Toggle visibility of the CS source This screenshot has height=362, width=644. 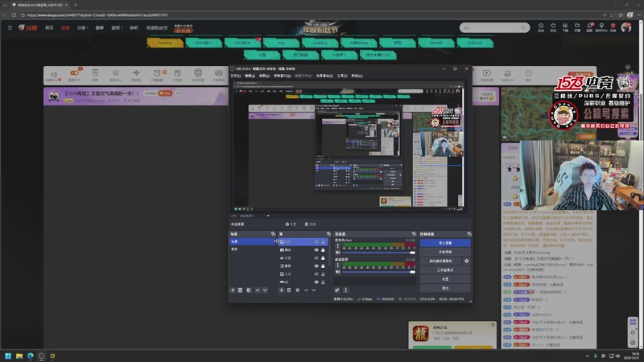point(316,282)
